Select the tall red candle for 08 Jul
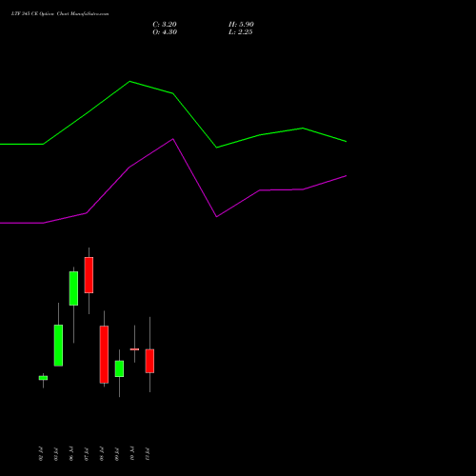 point(104,354)
